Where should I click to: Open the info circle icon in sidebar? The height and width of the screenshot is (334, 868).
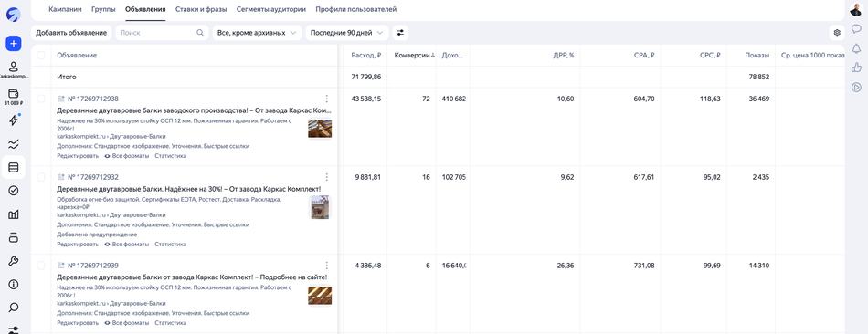[x=14, y=285]
